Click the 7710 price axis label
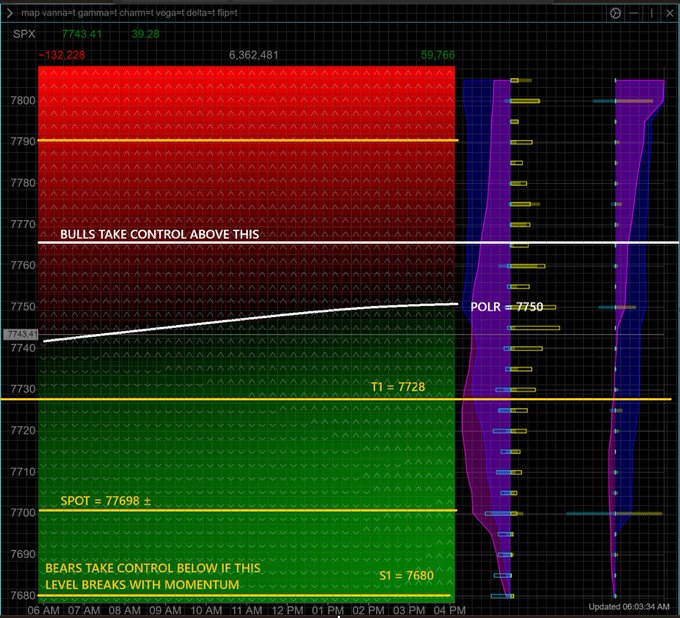This screenshot has width=680, height=618. pyautogui.click(x=23, y=471)
